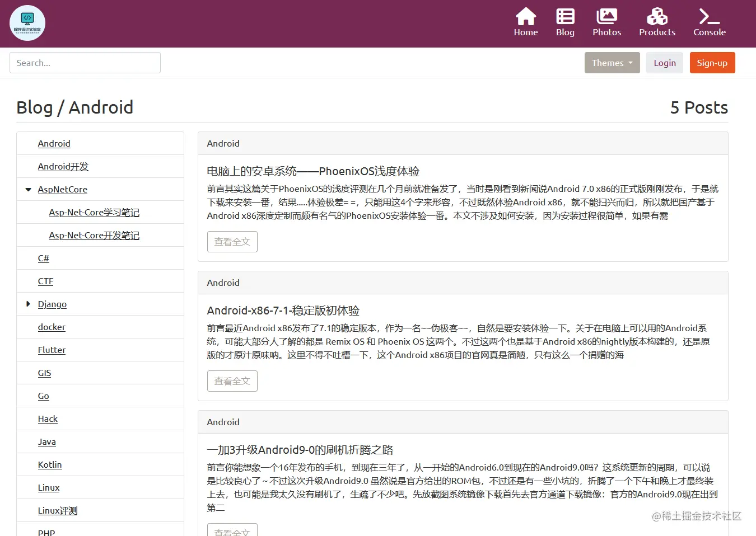Open Products via the cubes icon
The height and width of the screenshot is (536, 756).
[x=657, y=17]
